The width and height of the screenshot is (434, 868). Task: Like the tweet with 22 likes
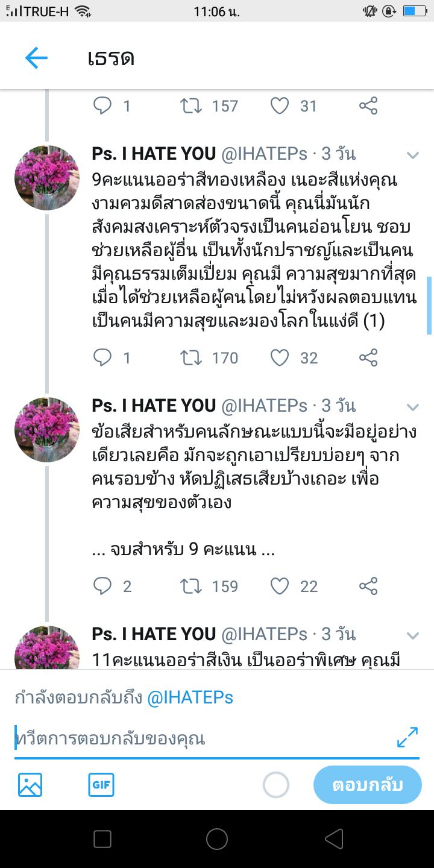pyautogui.click(x=280, y=586)
